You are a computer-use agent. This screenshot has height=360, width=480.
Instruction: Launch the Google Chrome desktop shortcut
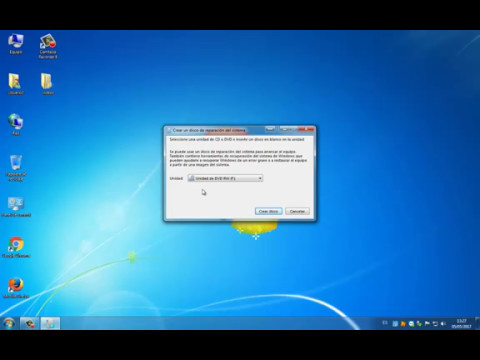16,247
